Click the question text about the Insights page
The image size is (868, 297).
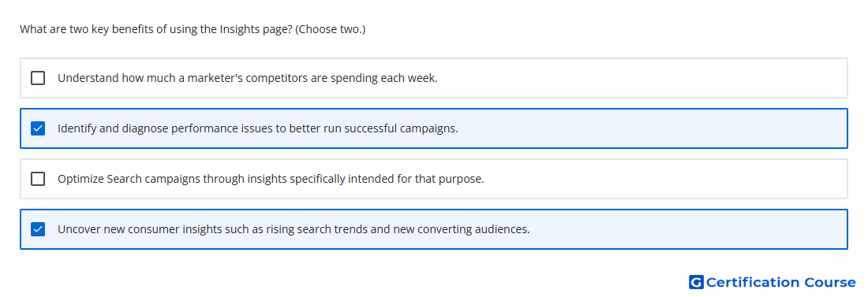pyautogui.click(x=193, y=29)
